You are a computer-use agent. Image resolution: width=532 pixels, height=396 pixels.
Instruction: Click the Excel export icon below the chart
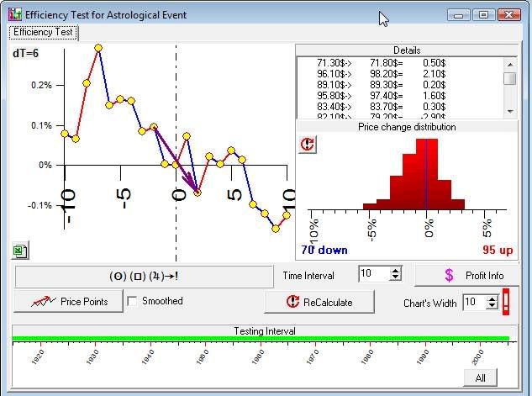pyautogui.click(x=20, y=250)
